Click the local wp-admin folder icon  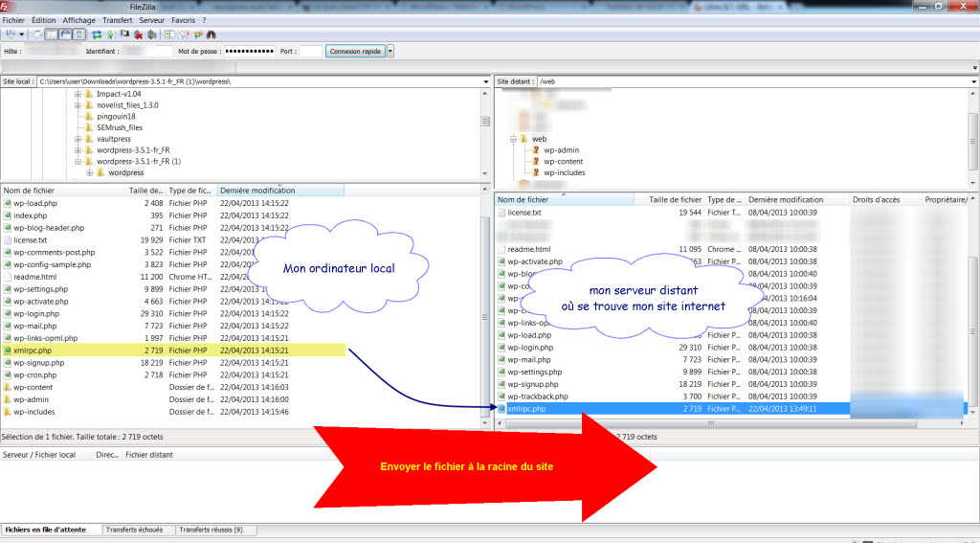point(8,399)
